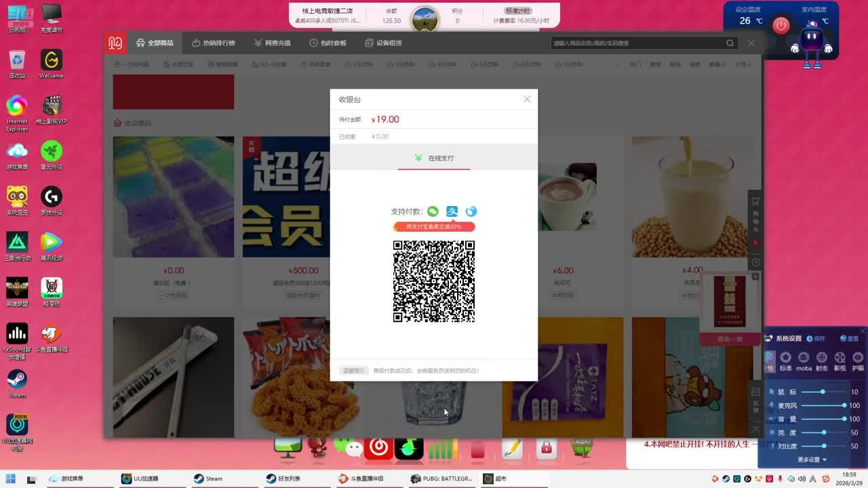The width and height of the screenshot is (868, 488).
Task: Open order history clock icon on sidebar
Action: [x=755, y=262]
